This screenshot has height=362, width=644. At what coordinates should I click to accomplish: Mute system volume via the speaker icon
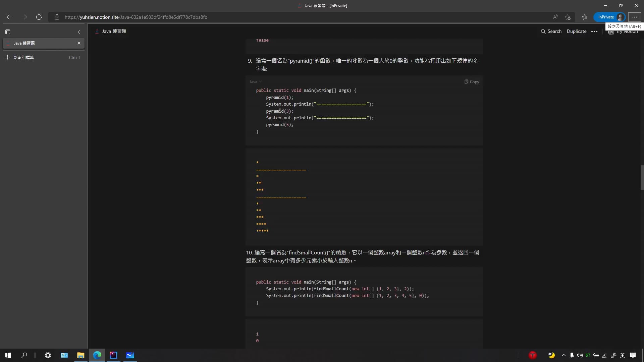pyautogui.click(x=580, y=355)
